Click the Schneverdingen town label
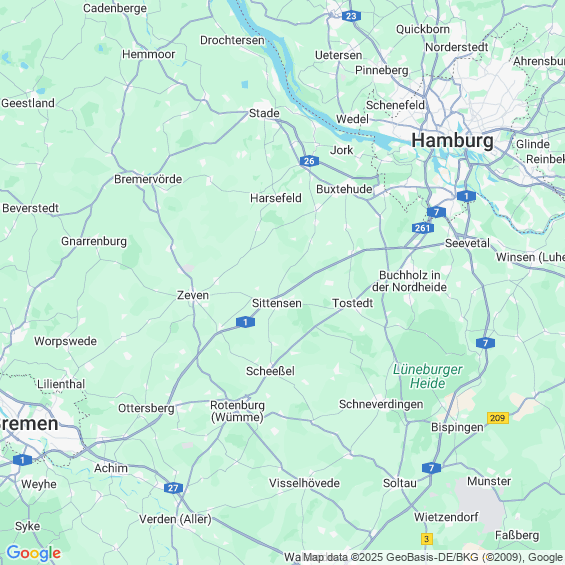Image resolution: width=565 pixels, height=565 pixels. coord(381,404)
